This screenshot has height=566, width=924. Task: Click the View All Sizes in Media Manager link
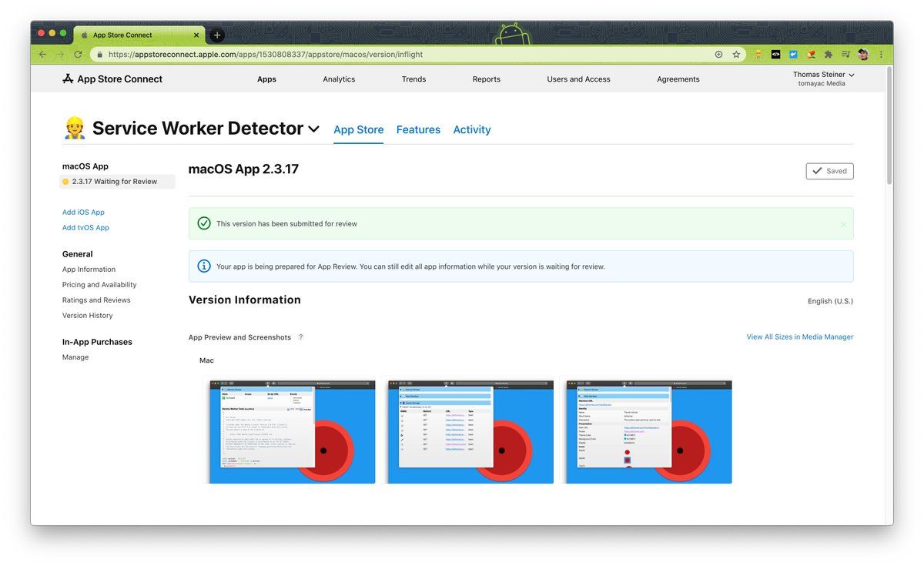coord(799,337)
